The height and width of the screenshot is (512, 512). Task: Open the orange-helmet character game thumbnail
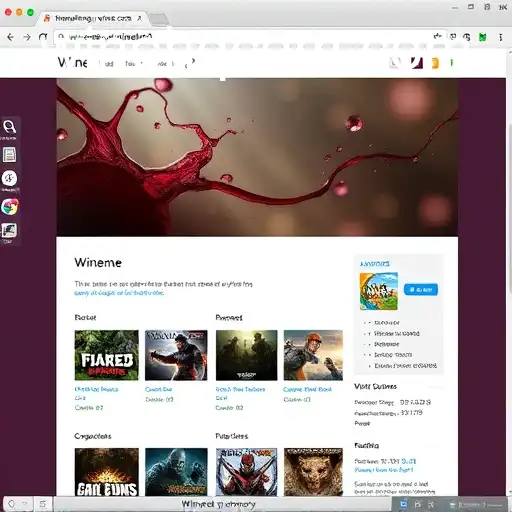point(313,355)
